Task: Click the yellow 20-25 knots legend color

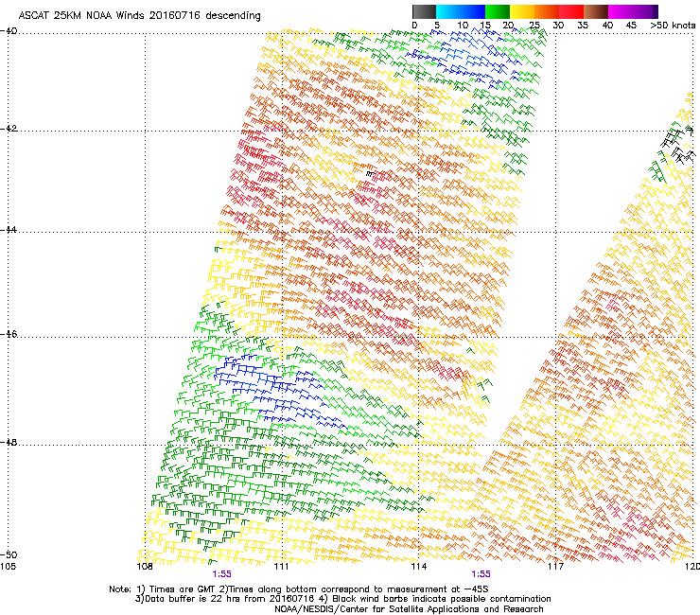Action: 522,11
